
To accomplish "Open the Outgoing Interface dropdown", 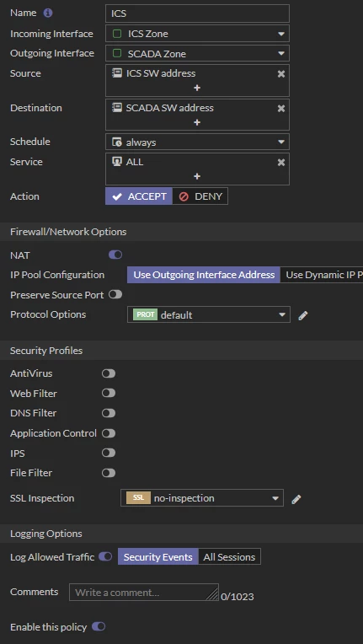I will pyautogui.click(x=197, y=53).
